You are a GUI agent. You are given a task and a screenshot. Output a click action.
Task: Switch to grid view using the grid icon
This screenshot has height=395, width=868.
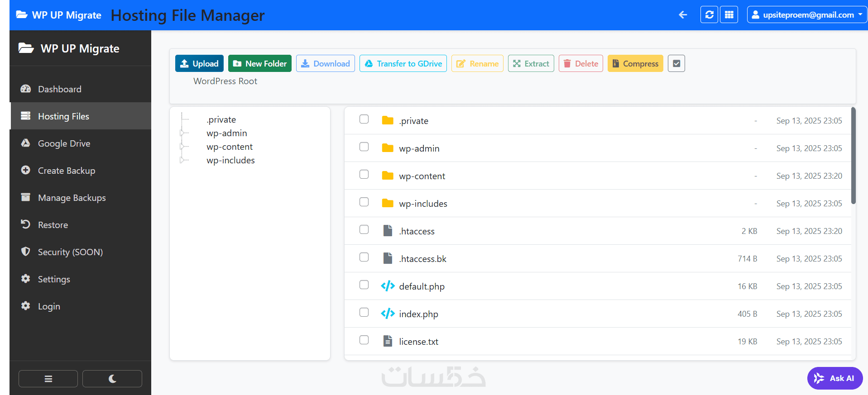tap(729, 14)
